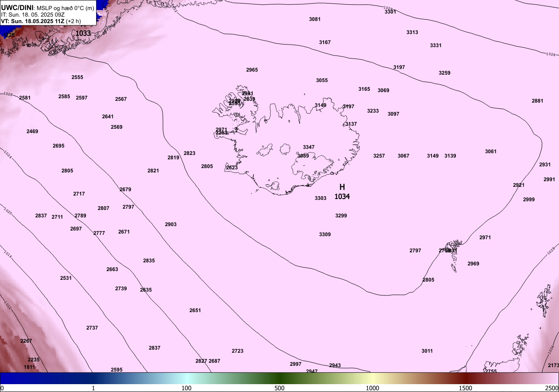Click the IT: Sun. 18. 05. 2025 09Z line
This screenshot has height=392, width=559.
tap(32, 14)
